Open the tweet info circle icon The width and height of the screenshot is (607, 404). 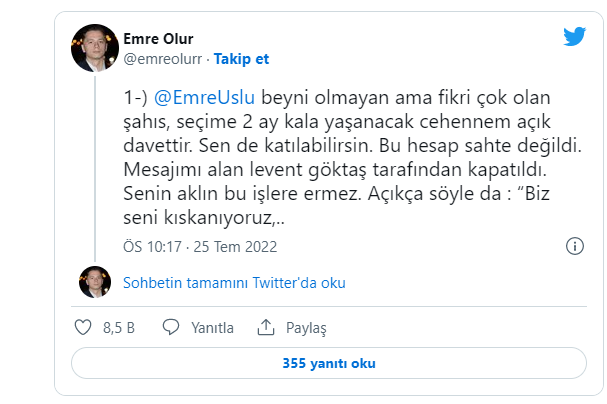[x=575, y=246]
